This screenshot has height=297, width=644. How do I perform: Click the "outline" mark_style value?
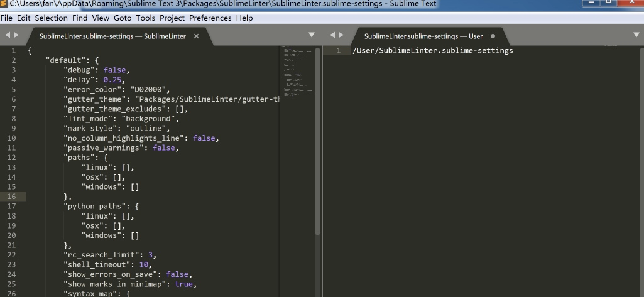point(146,128)
